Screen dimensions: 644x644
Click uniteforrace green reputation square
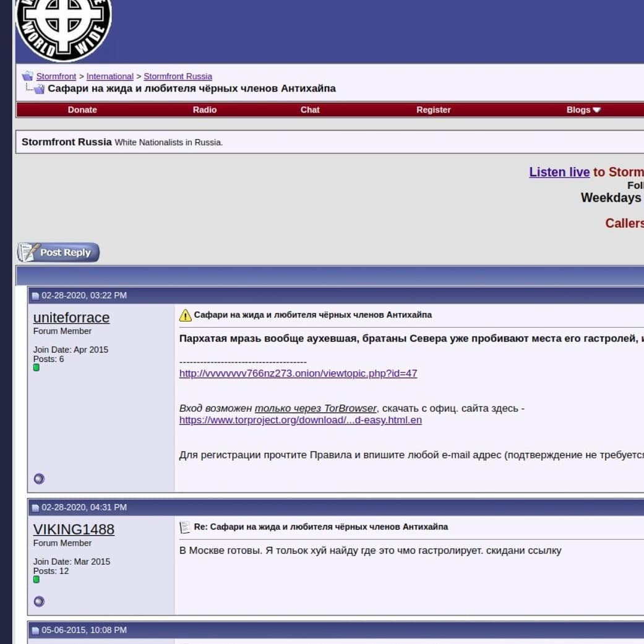36,367
